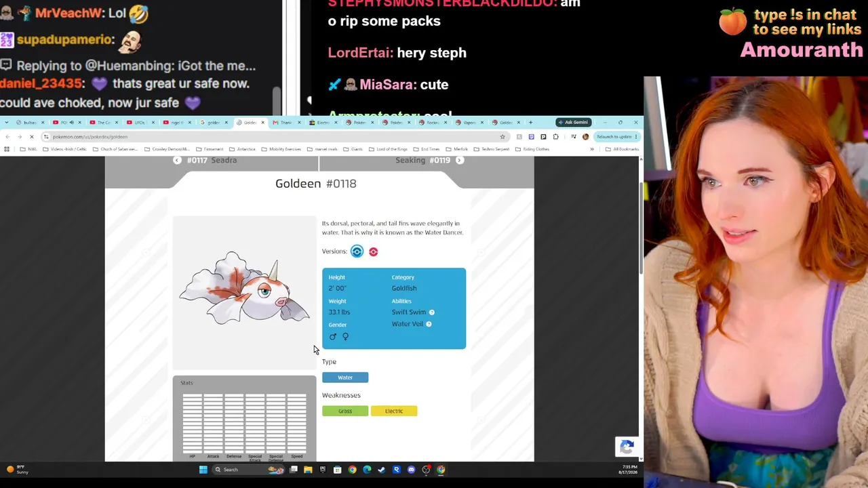This screenshot has height=488, width=868.
Task: Click the browser address bar URL
Action: point(90,137)
